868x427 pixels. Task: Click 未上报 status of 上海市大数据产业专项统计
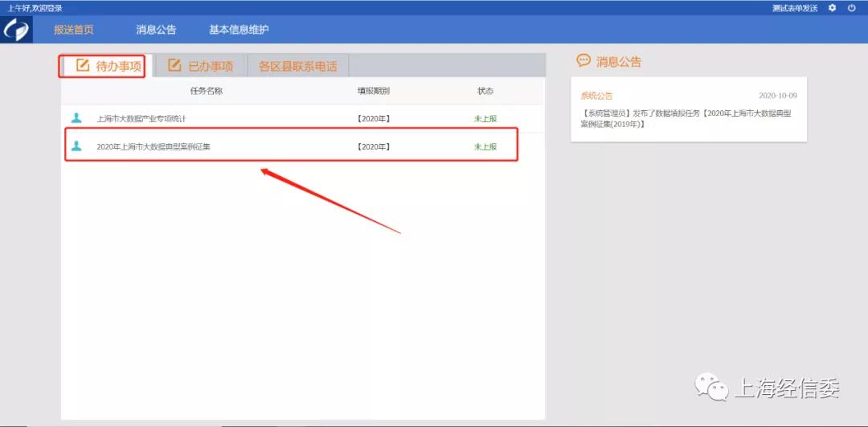(x=485, y=119)
